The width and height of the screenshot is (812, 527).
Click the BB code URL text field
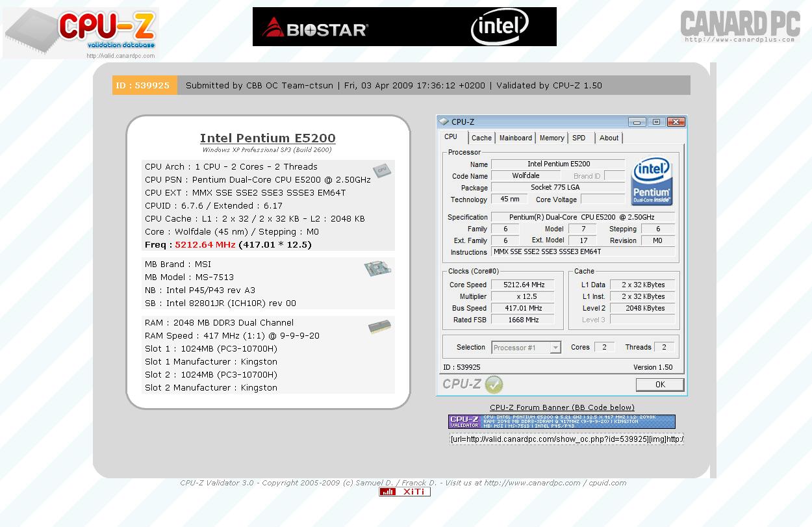[566, 439]
